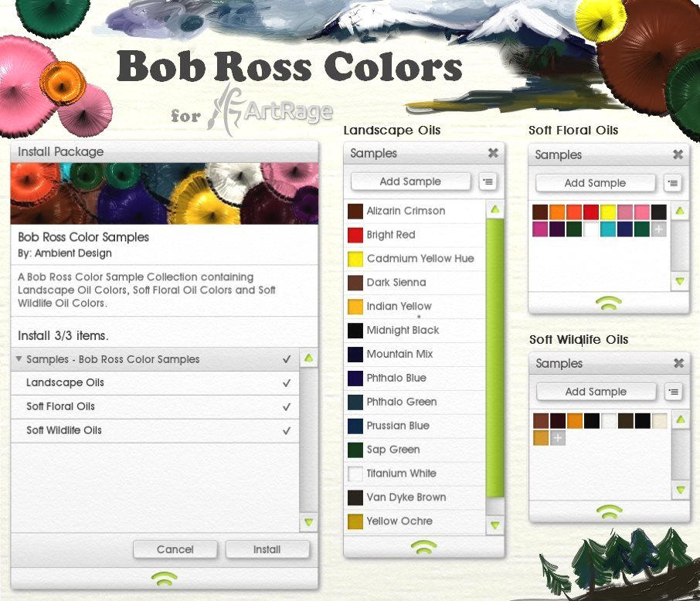Click scroll up arrow in Soft Floral Oils panel
Image resolution: width=700 pixels, height=601 pixels.
click(679, 210)
